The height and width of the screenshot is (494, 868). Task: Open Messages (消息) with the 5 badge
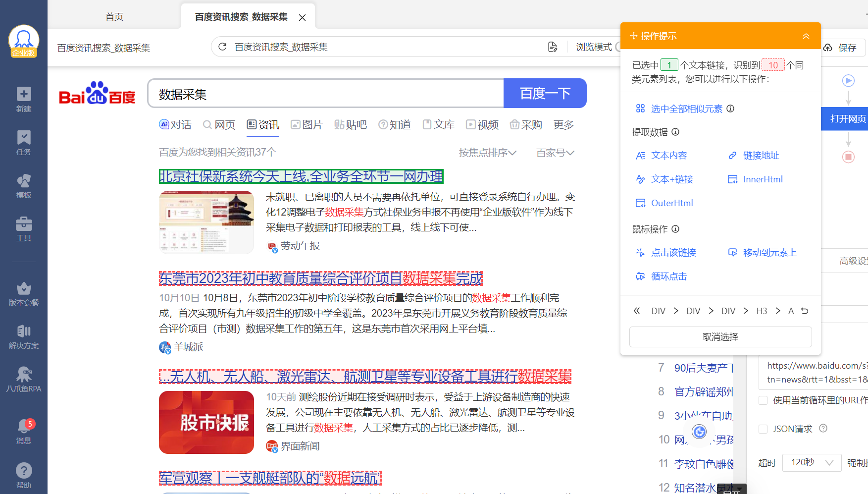click(x=24, y=432)
